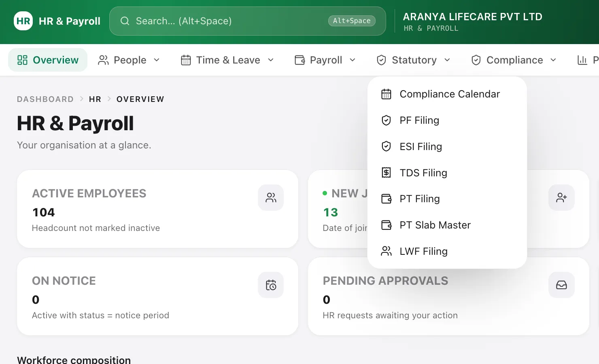Click the OVERVIEW breadcrumb
The image size is (599, 364).
[x=140, y=99]
